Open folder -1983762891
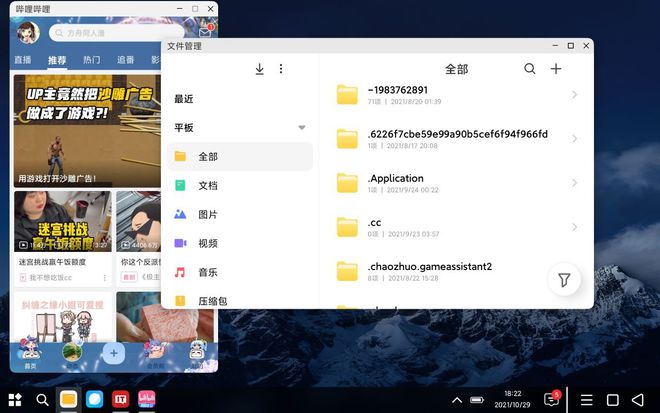The width and height of the screenshot is (660, 413). [457, 95]
